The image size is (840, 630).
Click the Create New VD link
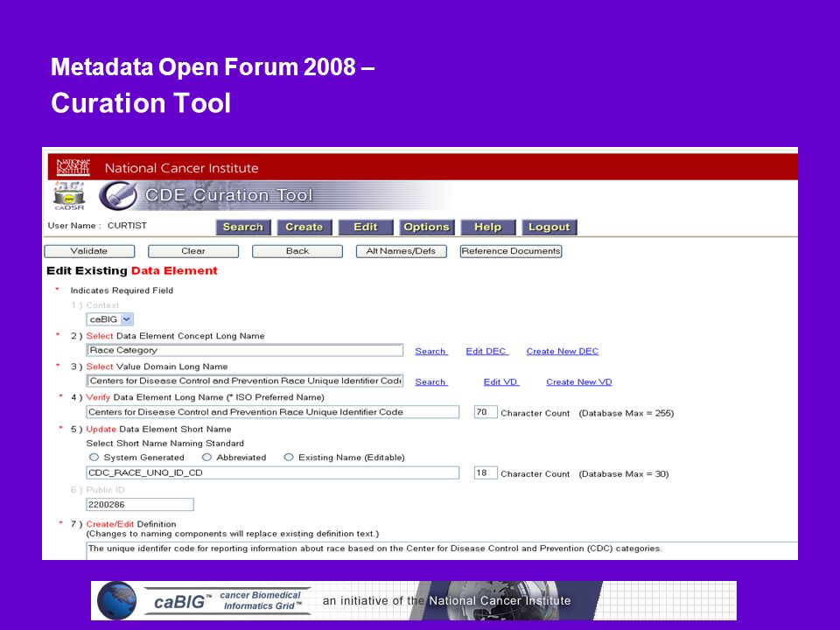tap(579, 382)
